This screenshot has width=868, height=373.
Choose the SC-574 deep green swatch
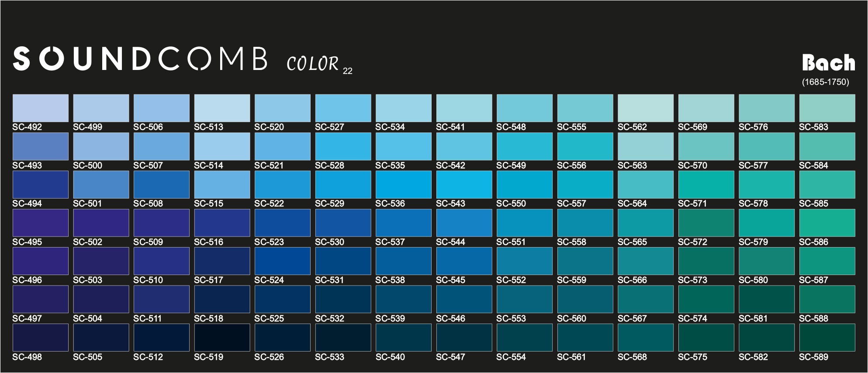click(x=706, y=300)
